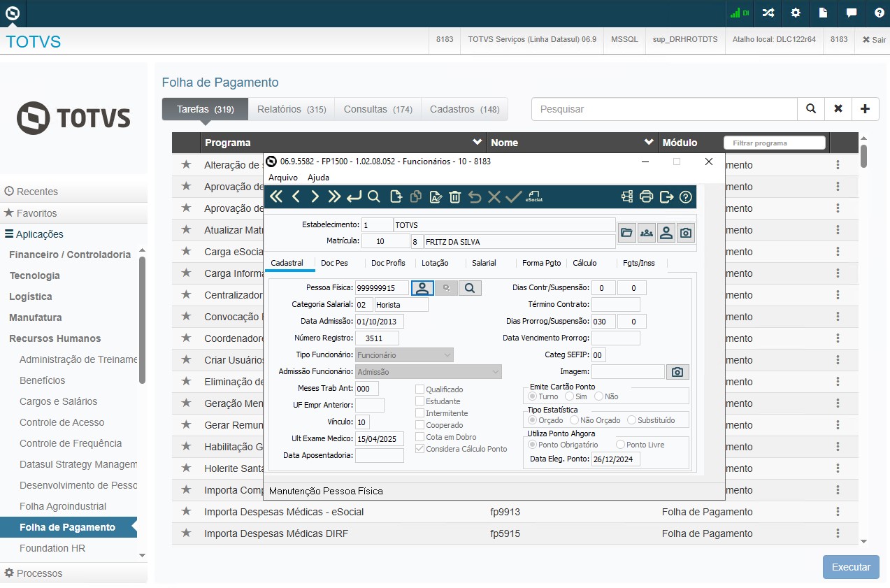890x588 pixels.
Task: Click the Executar button
Action: point(851,567)
